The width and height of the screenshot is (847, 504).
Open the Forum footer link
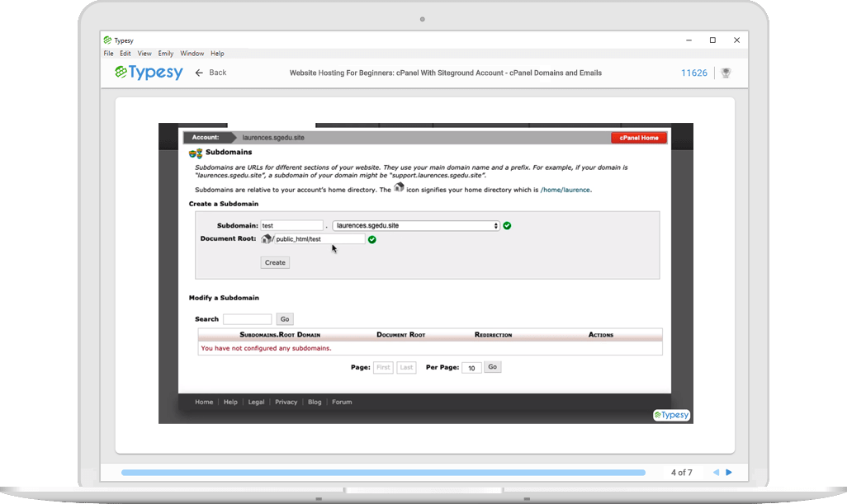[x=342, y=402]
